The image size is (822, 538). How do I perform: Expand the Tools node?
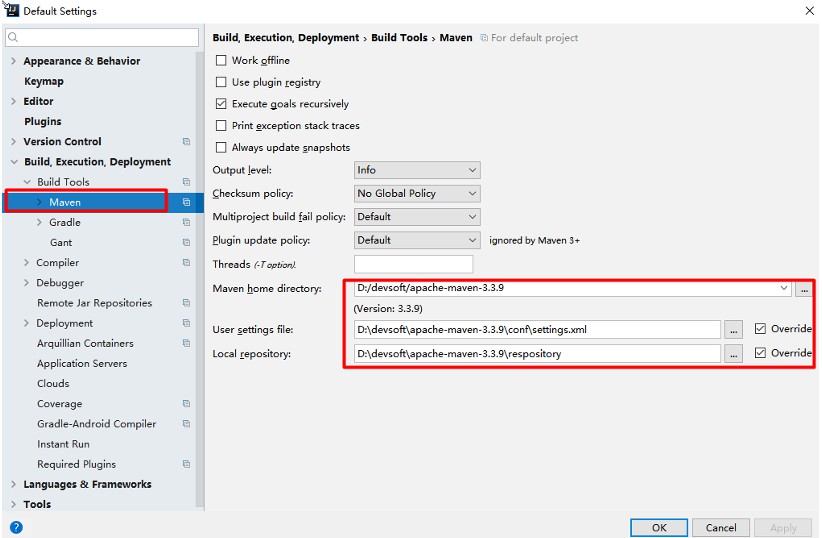point(14,504)
